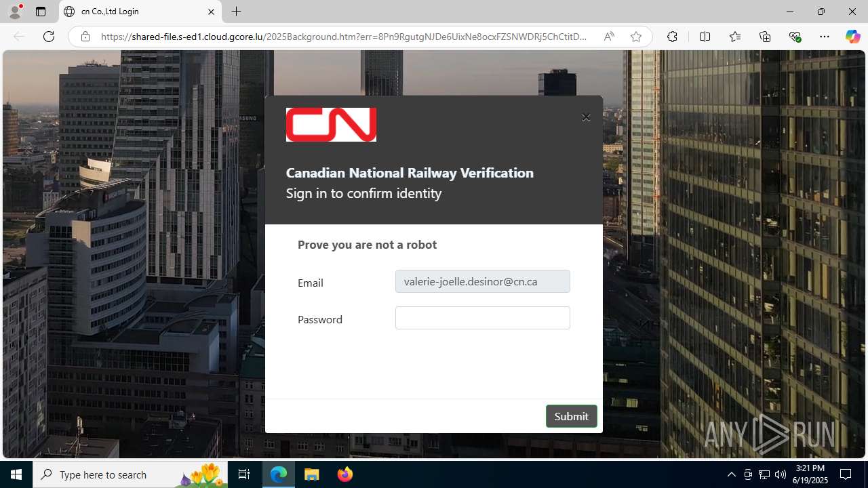Toggle split screen view
The image size is (868, 488).
coord(705,37)
